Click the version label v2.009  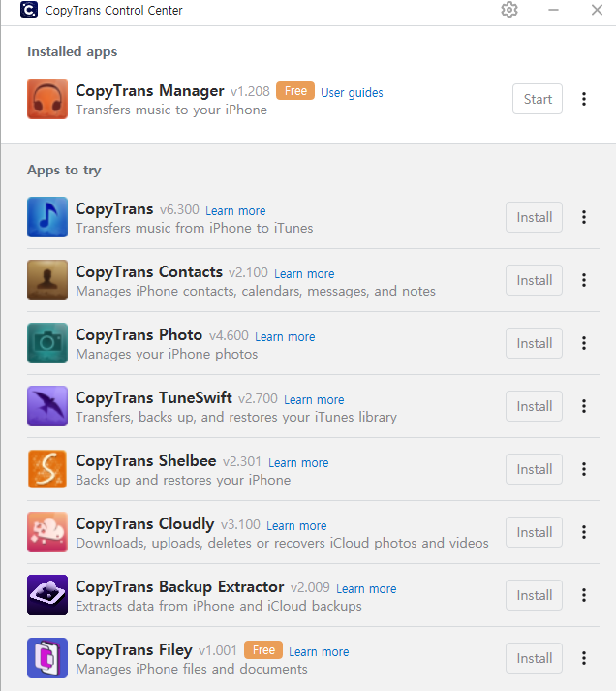pyautogui.click(x=310, y=587)
